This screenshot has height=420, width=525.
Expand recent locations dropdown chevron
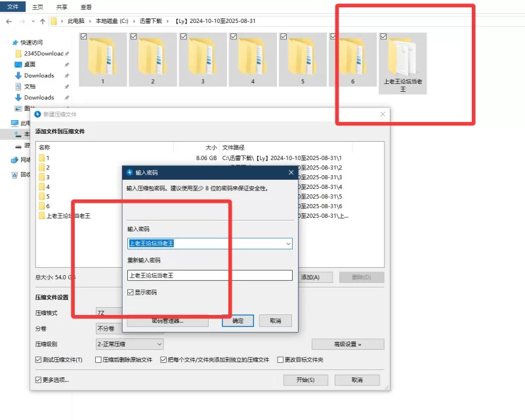click(x=32, y=21)
